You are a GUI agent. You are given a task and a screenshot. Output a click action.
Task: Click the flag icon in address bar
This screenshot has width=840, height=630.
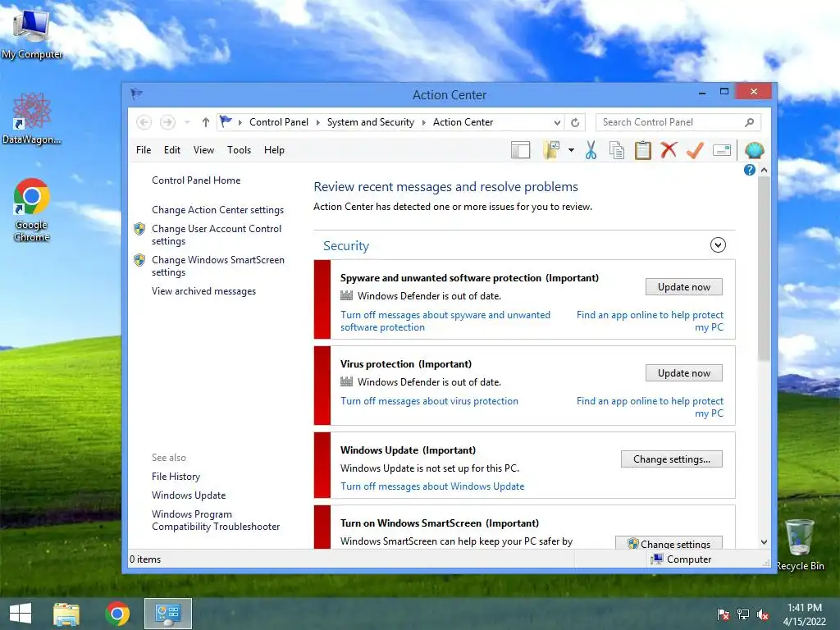coord(226,121)
